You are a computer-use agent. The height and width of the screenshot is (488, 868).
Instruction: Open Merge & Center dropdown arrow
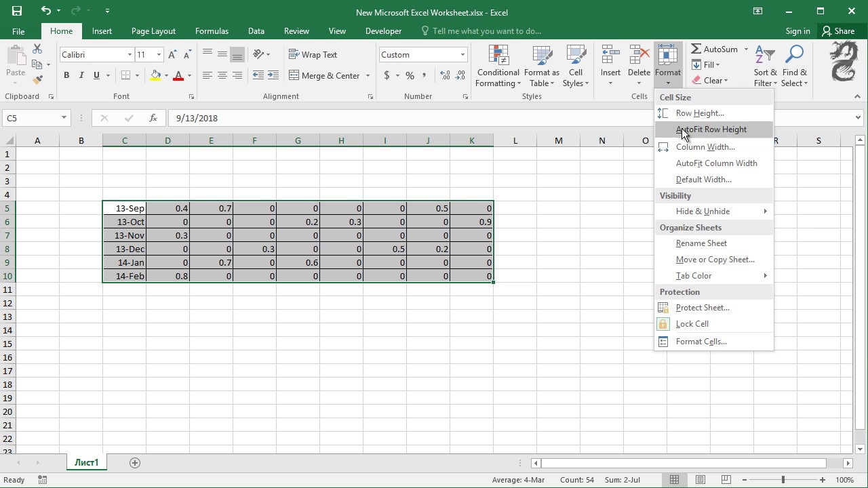click(x=368, y=75)
